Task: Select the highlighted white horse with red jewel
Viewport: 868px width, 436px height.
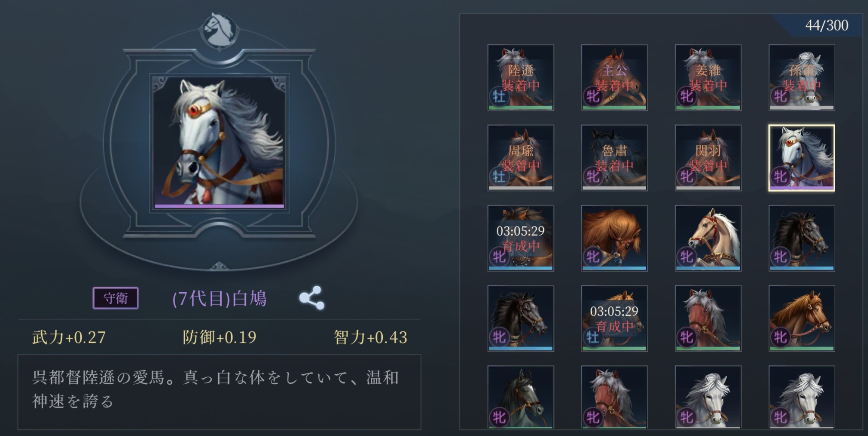Action: coord(802,158)
